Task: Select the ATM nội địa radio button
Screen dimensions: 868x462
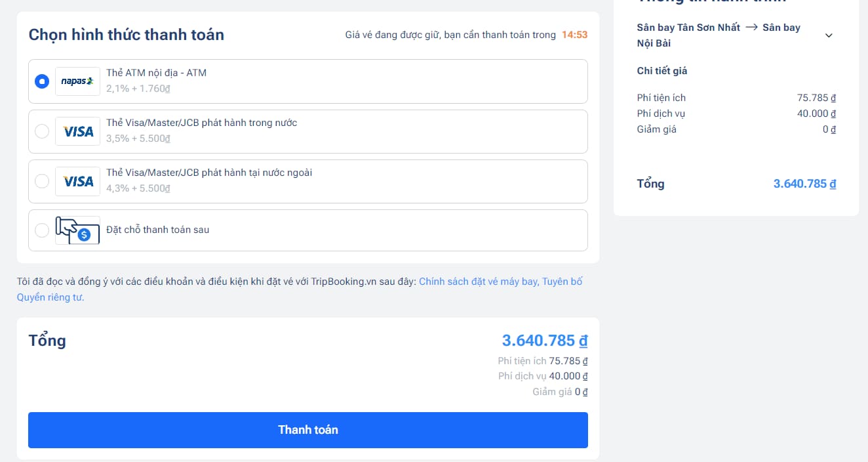Action: coord(42,81)
